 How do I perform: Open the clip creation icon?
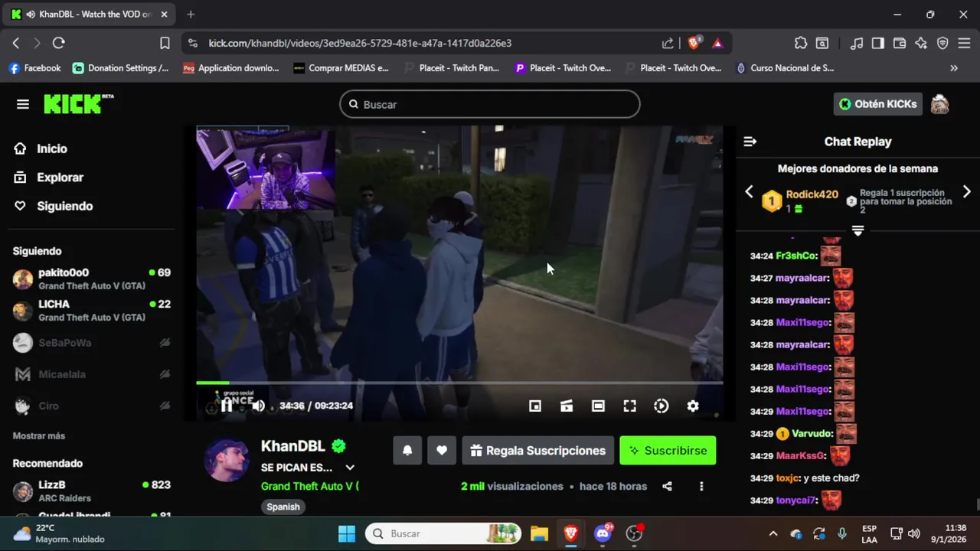point(567,406)
